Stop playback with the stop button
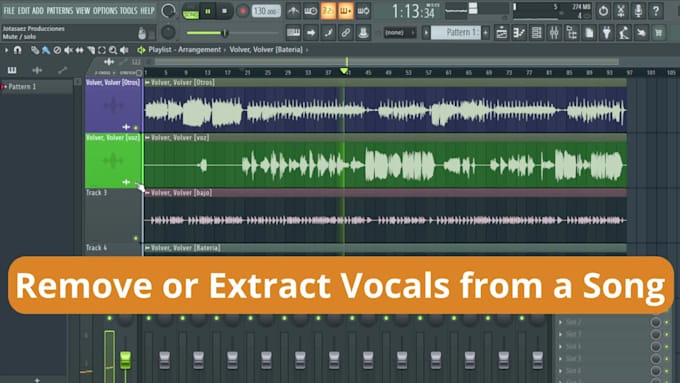This screenshot has width=680, height=383. point(224,11)
